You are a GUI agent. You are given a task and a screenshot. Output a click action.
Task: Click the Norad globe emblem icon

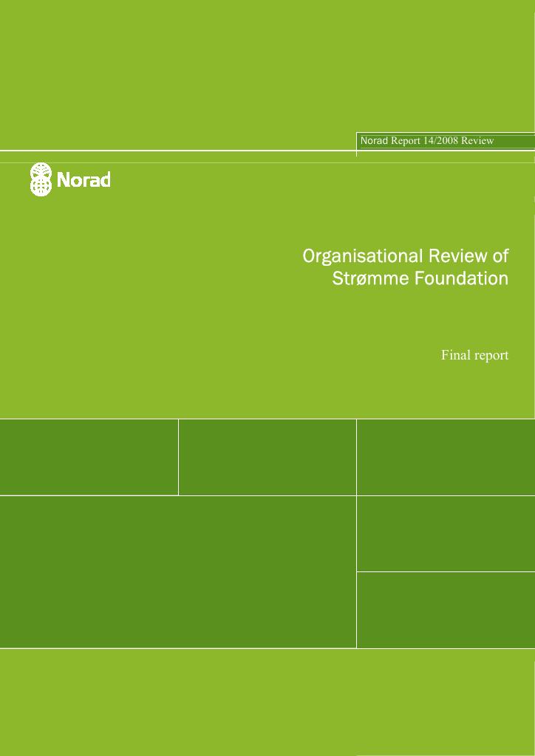coord(41,179)
